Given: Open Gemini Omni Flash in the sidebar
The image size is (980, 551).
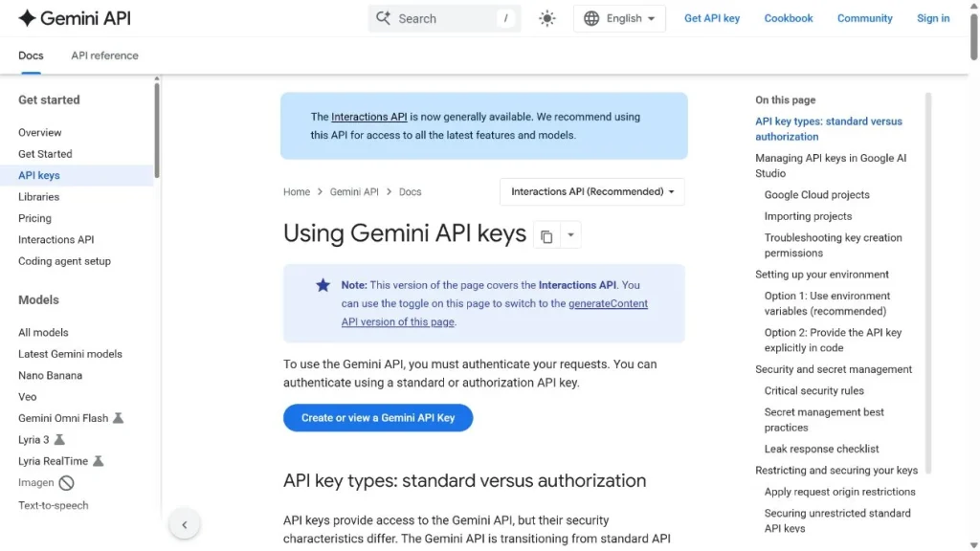Looking at the screenshot, I should [x=63, y=418].
